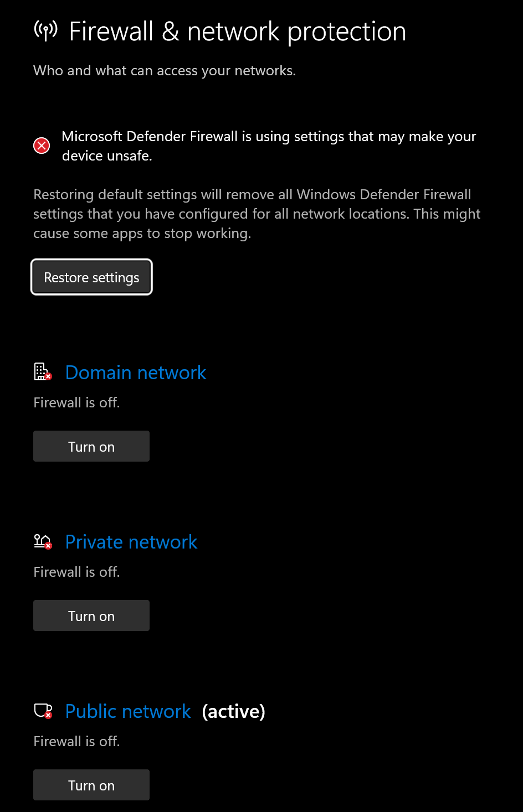Select the Defender Firewall unsafe settings warning text
The image size is (523, 812).
(x=269, y=146)
